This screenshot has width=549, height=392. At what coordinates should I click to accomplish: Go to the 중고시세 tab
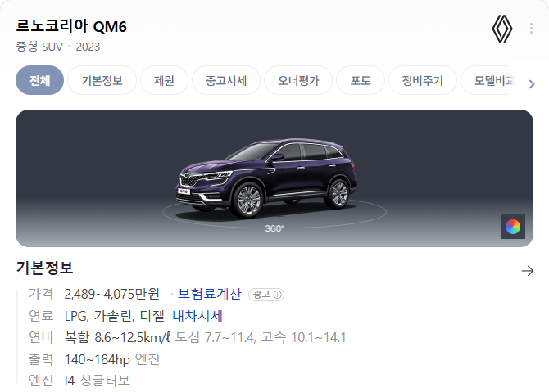point(226,80)
